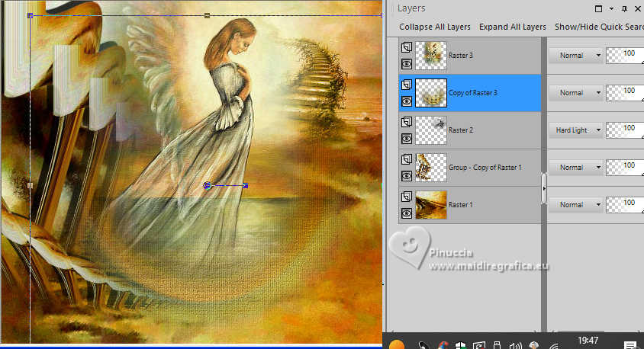The height and width of the screenshot is (349, 644).
Task: Toggle the layer link icon for Copy of Raster 3
Action: [x=407, y=85]
